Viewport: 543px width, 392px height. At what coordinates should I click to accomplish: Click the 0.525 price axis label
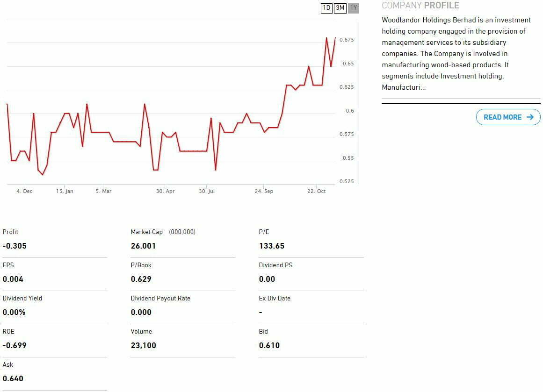(347, 181)
